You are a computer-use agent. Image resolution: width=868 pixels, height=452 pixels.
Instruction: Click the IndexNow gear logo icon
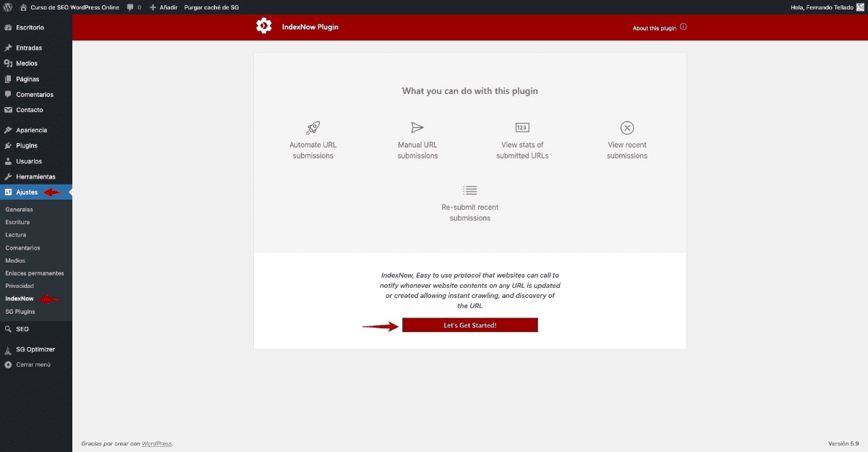tap(263, 27)
